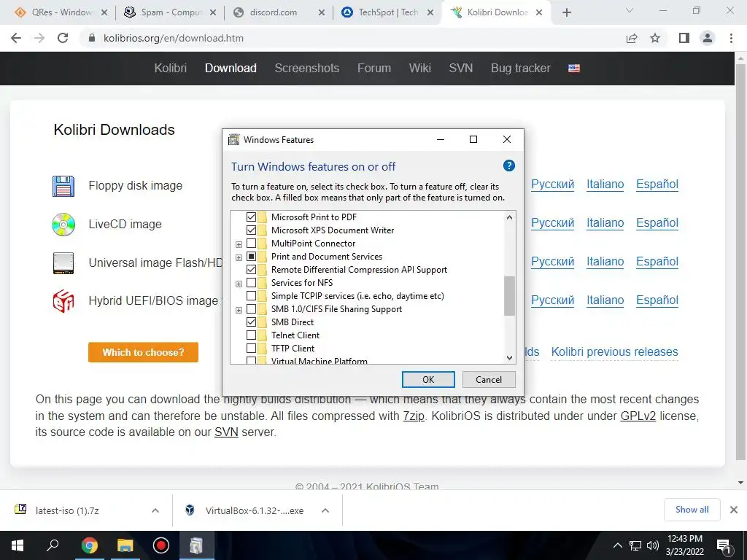Reload the Kolibri download page
Image resolution: width=747 pixels, height=560 pixels.
click(x=63, y=38)
